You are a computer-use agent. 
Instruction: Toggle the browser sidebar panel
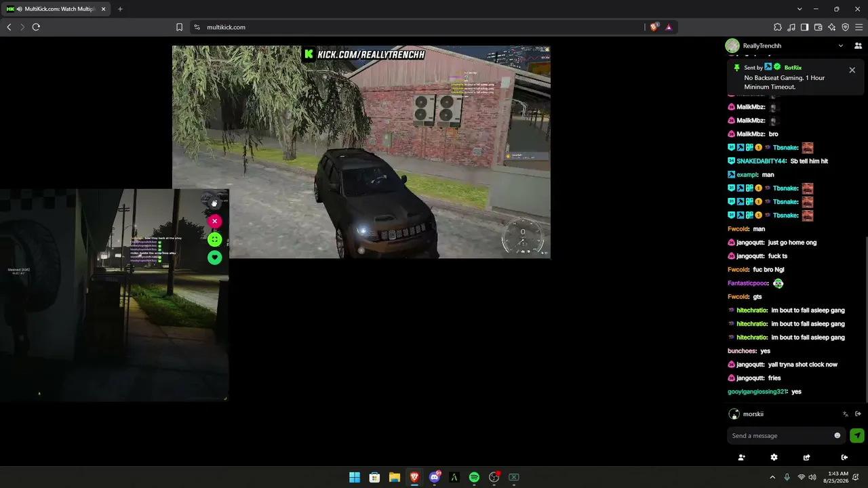804,27
